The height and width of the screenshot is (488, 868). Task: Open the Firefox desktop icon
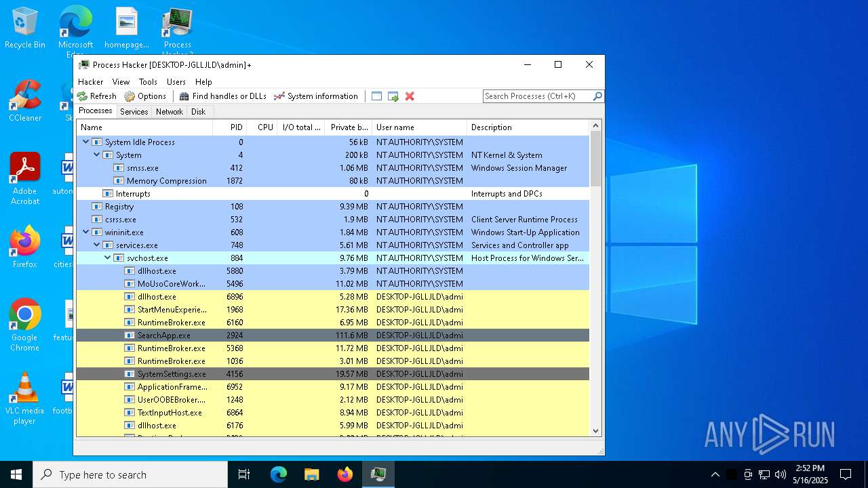pos(25,247)
